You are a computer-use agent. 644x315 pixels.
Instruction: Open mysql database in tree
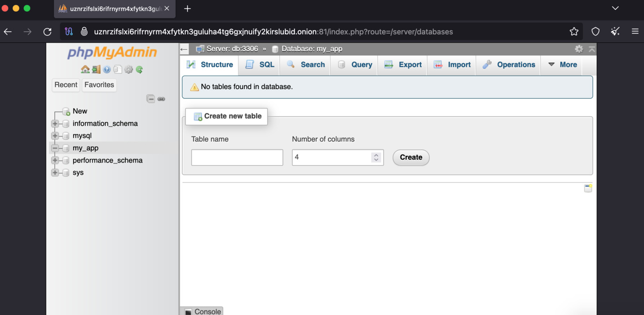click(x=82, y=136)
